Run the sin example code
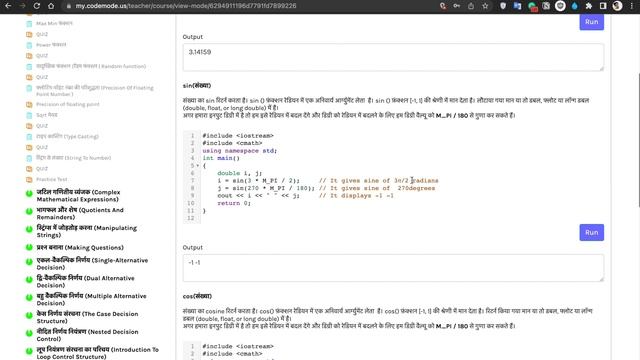The image size is (640, 360). pyautogui.click(x=591, y=233)
